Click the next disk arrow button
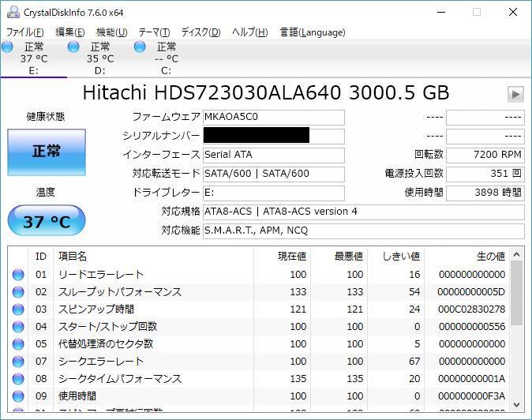 (x=515, y=94)
